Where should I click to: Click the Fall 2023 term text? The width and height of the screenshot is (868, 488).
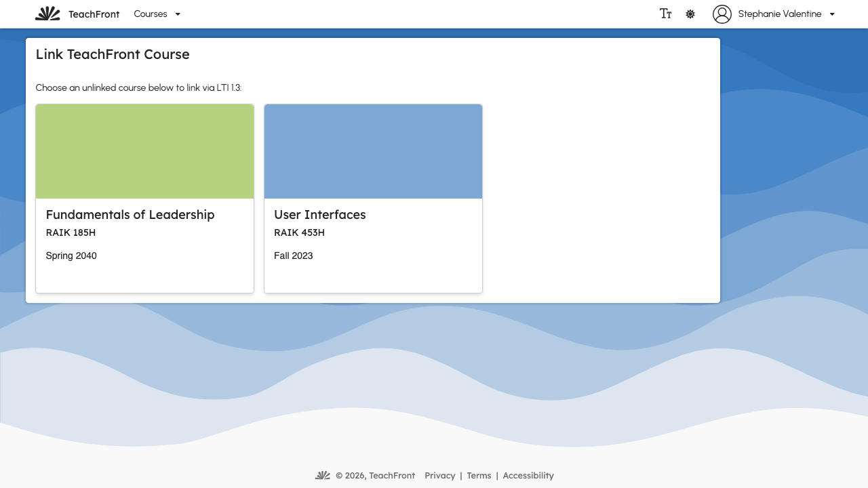click(x=294, y=256)
